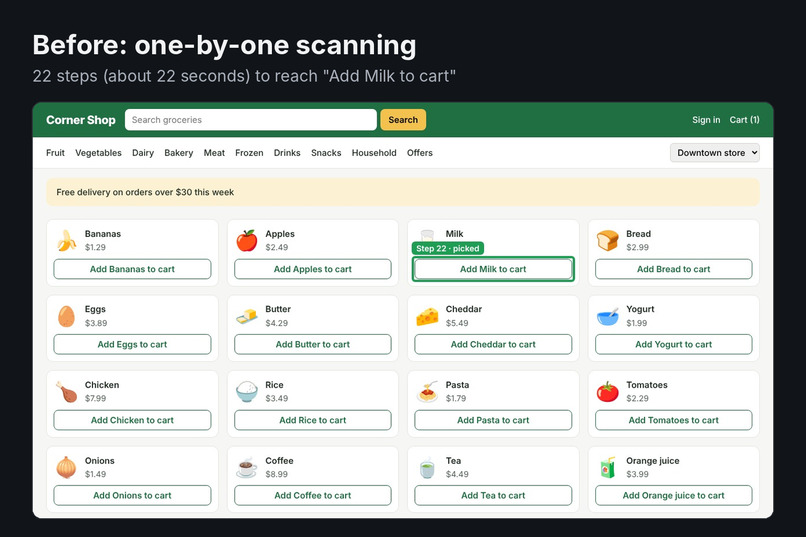This screenshot has height=537, width=806.
Task: Add Cheddar to cart
Action: [x=493, y=344]
